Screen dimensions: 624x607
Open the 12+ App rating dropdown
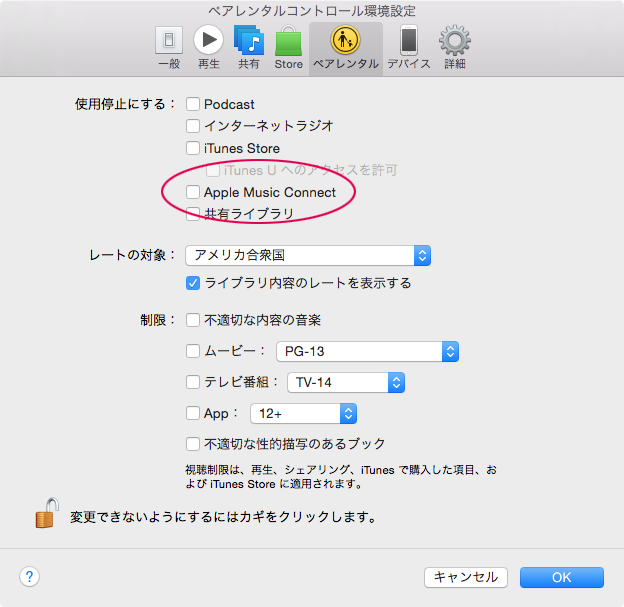(303, 414)
